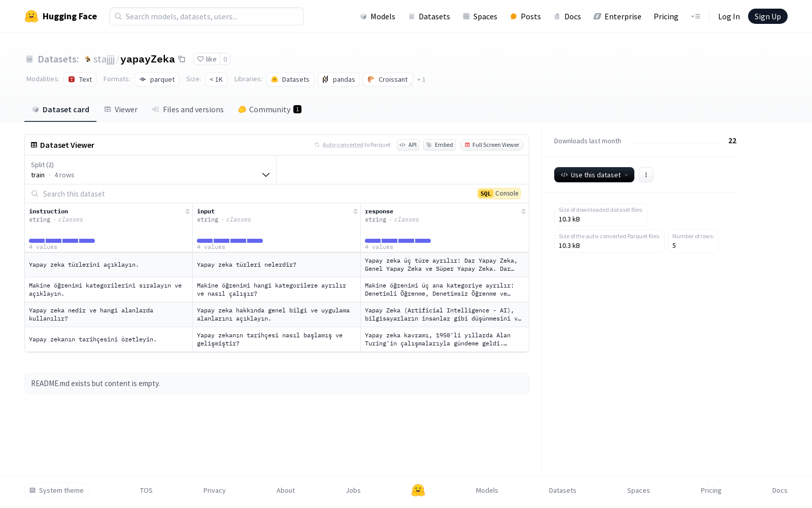The image size is (812, 508).
Task: Click Log In
Action: pos(729,16)
